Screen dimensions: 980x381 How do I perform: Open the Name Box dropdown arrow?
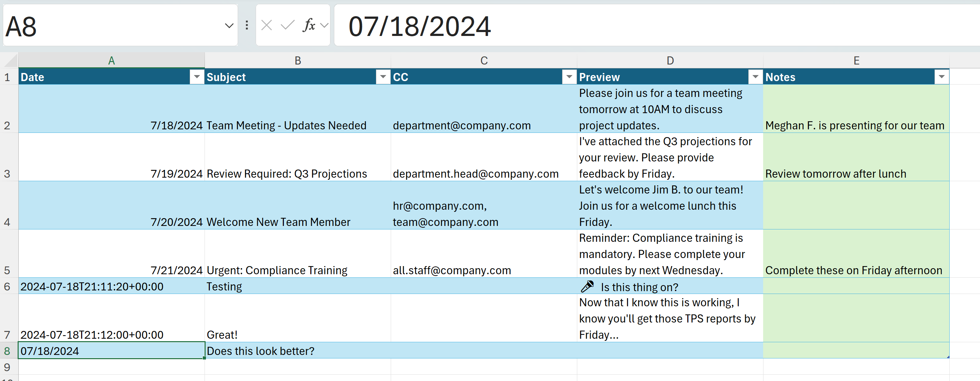(229, 26)
